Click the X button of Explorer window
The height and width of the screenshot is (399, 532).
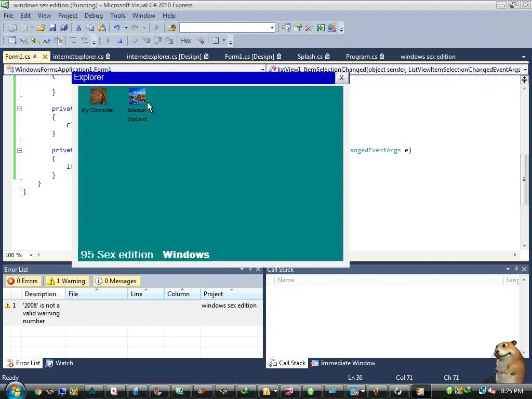pos(342,78)
